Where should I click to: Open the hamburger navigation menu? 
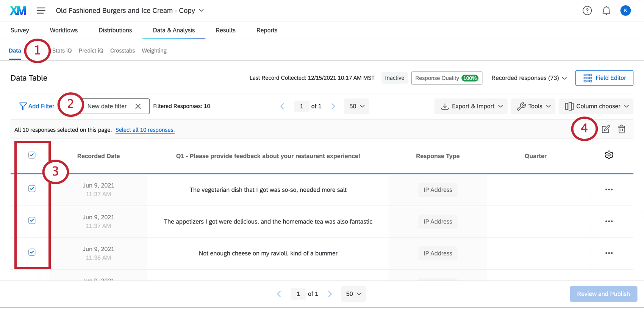(x=41, y=11)
